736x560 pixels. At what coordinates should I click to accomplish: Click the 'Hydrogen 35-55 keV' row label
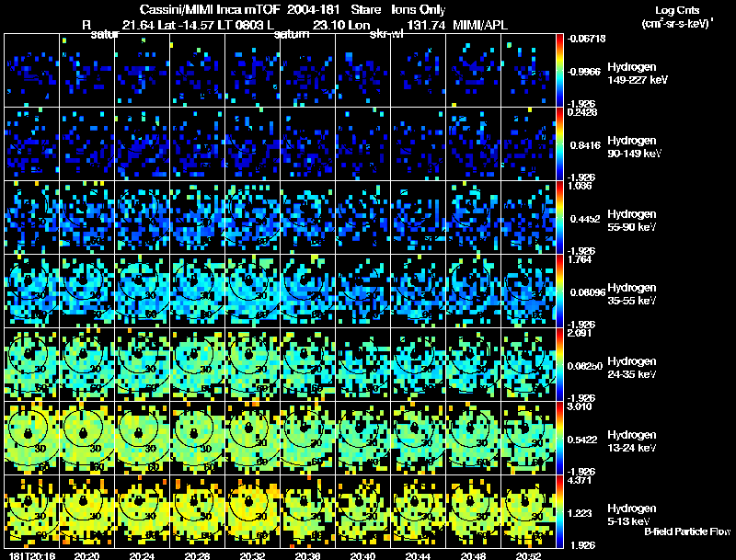coord(632,294)
